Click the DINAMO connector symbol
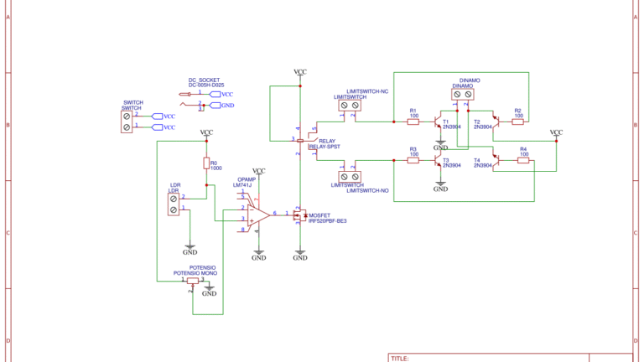 click(x=463, y=96)
